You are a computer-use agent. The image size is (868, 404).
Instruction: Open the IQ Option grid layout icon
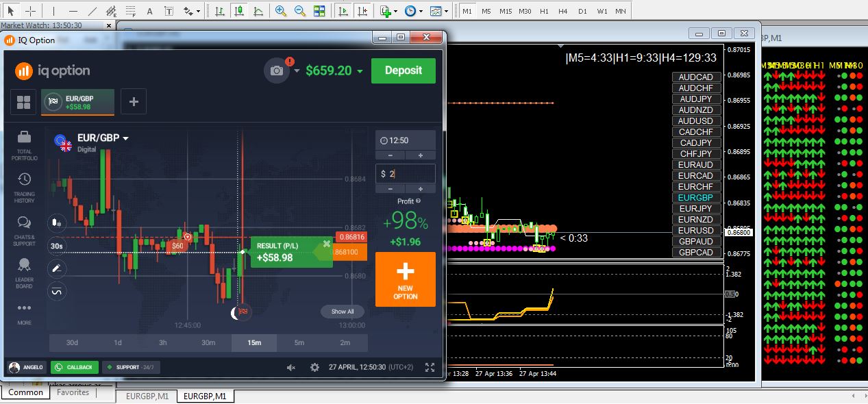23,102
